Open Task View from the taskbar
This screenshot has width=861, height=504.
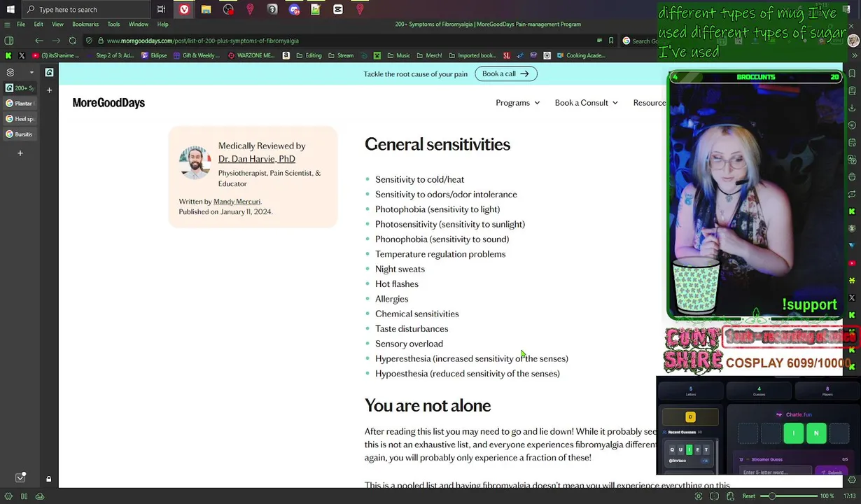point(161,9)
